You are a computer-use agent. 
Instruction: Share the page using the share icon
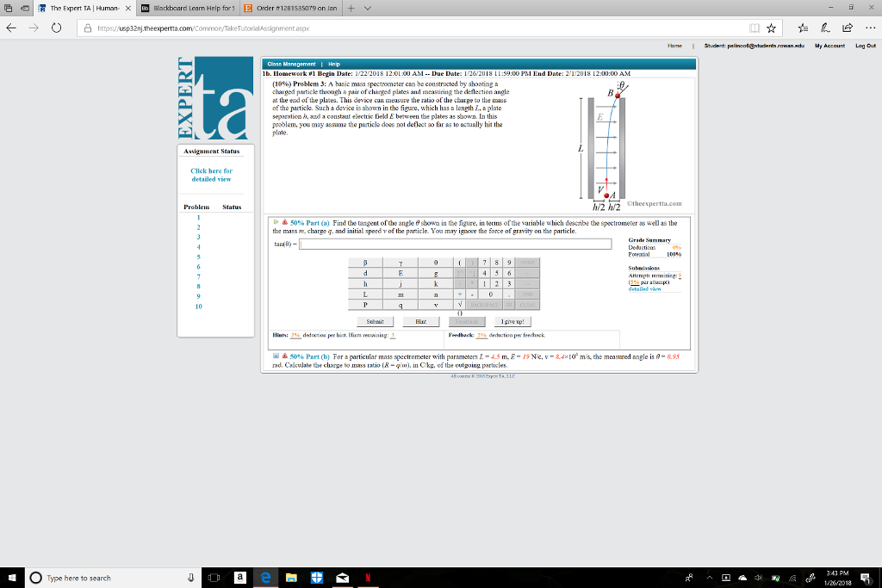[848, 27]
